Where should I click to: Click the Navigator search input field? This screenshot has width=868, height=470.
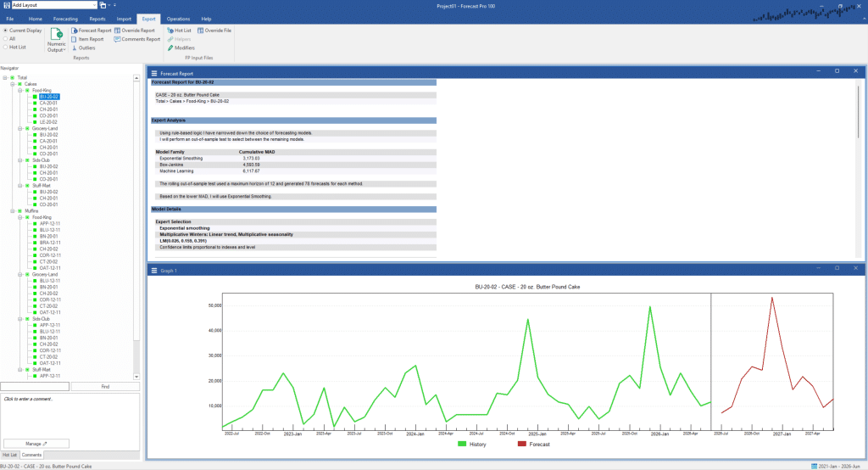coord(35,387)
